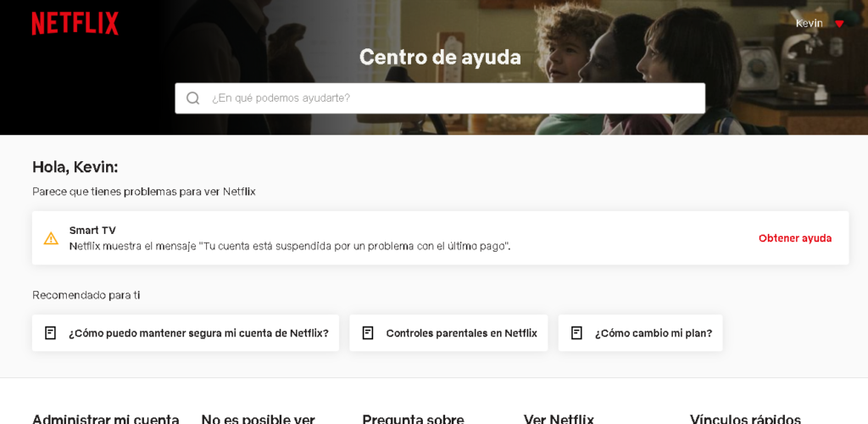
Task: Click the warning triangle icon beside Smart TV
Action: coord(51,238)
